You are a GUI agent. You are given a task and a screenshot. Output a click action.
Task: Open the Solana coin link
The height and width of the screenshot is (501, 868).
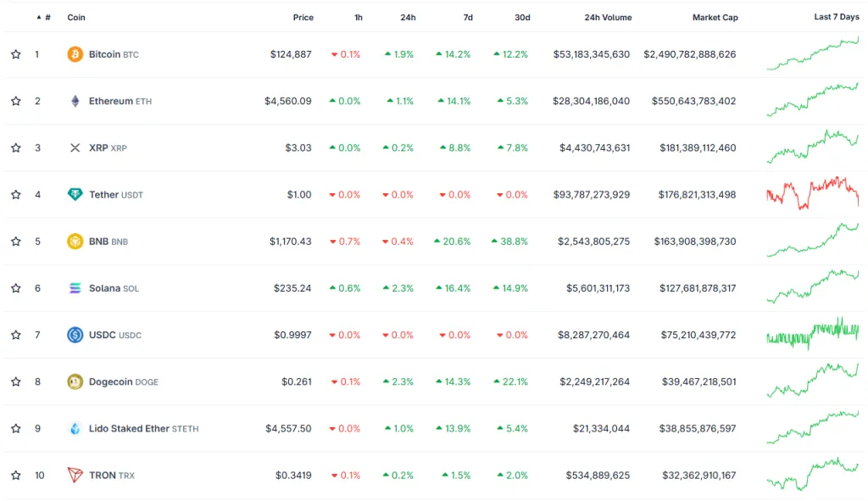point(105,288)
